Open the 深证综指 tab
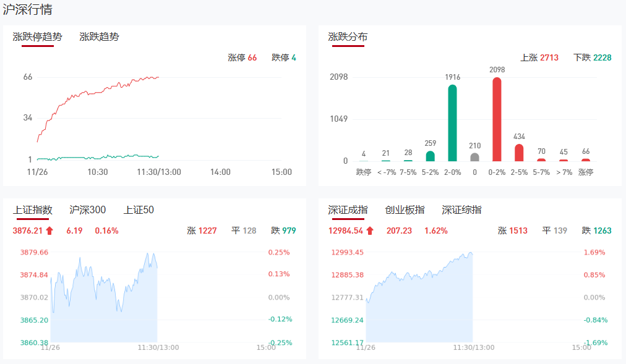 click(x=461, y=210)
